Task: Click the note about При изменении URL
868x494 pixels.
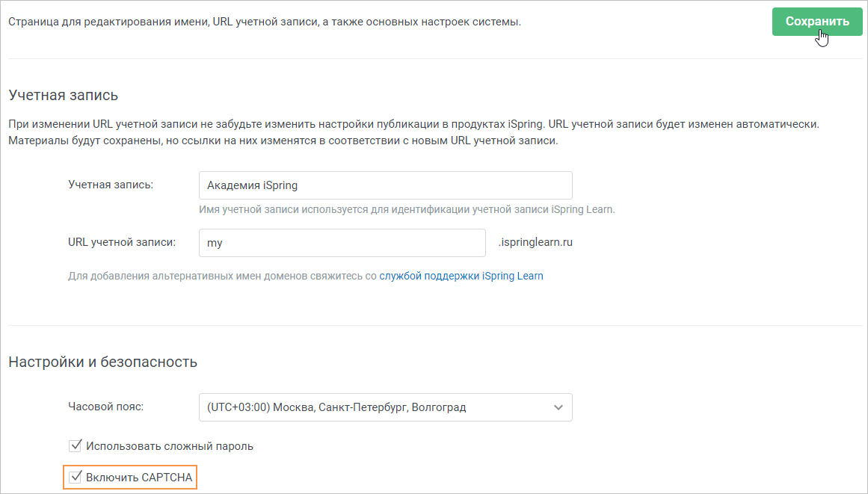Action: [x=413, y=132]
